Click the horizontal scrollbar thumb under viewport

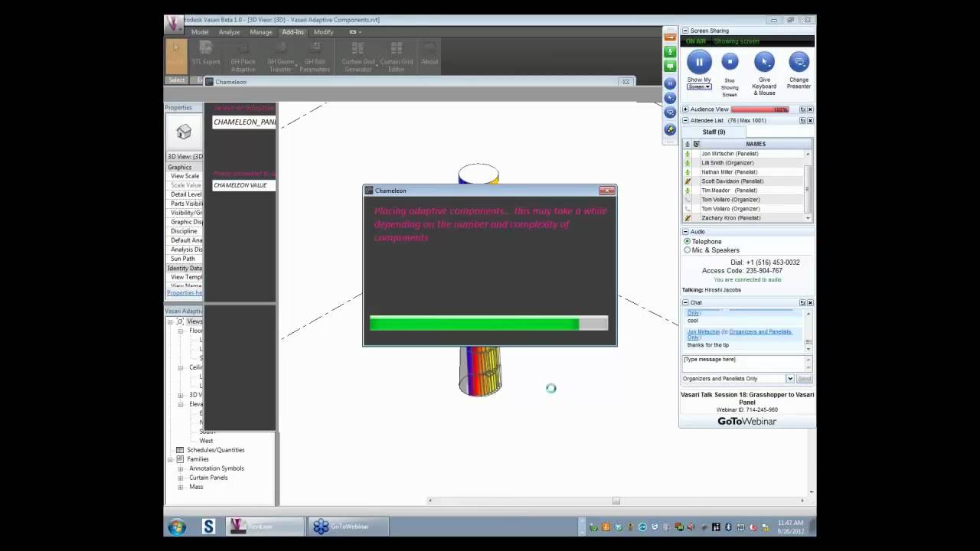(x=616, y=500)
